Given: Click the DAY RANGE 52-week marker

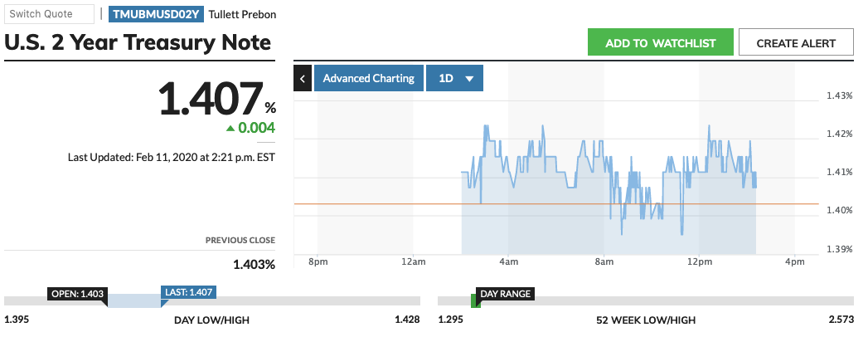Looking at the screenshot, I should tap(503, 293).
